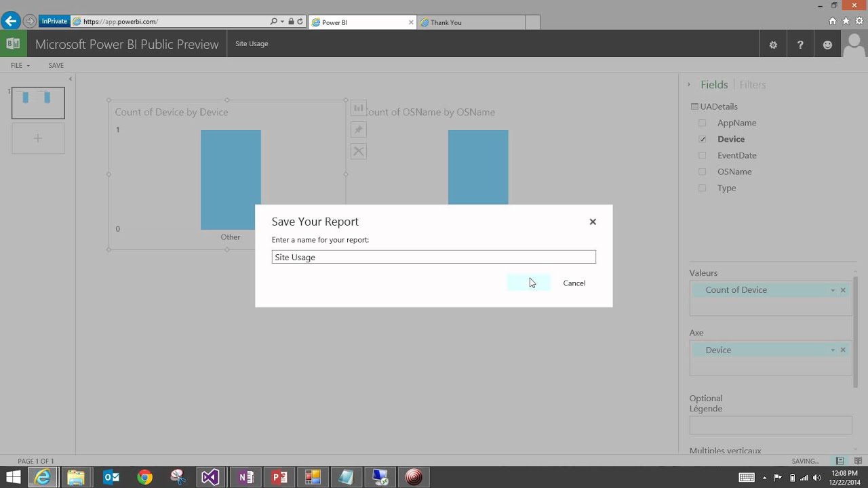Refresh the page in the address bar
Image resolution: width=868 pixels, height=488 pixels.
pos(300,22)
